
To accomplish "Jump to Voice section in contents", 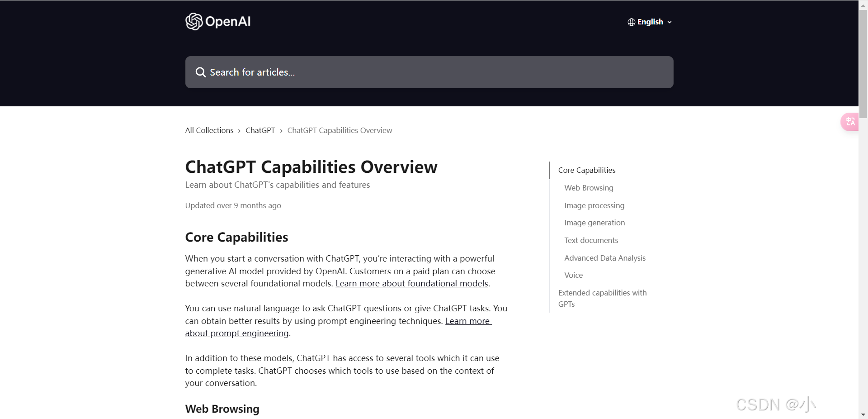I will [573, 275].
